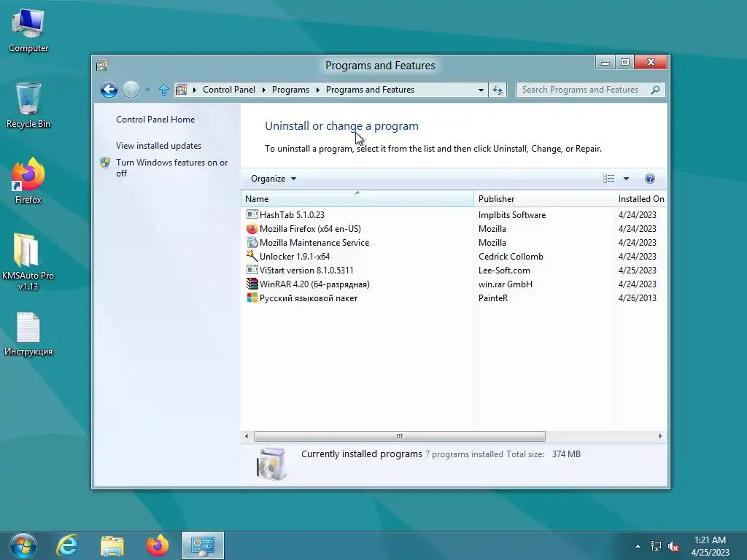Open the Organize dropdown menu
747x560 pixels.
(274, 179)
